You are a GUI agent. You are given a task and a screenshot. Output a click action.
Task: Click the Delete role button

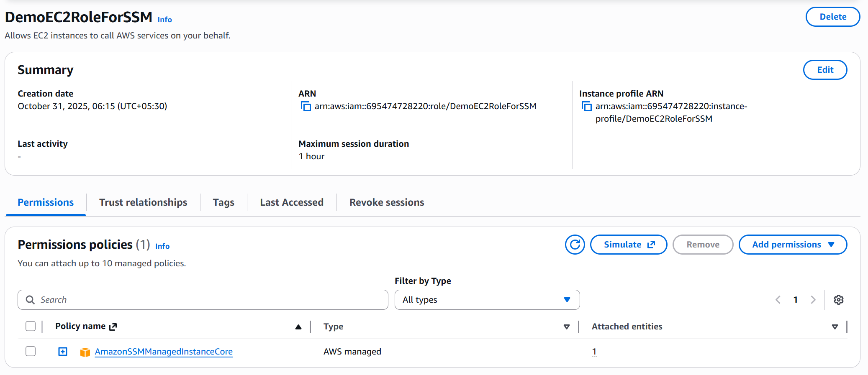coord(832,17)
